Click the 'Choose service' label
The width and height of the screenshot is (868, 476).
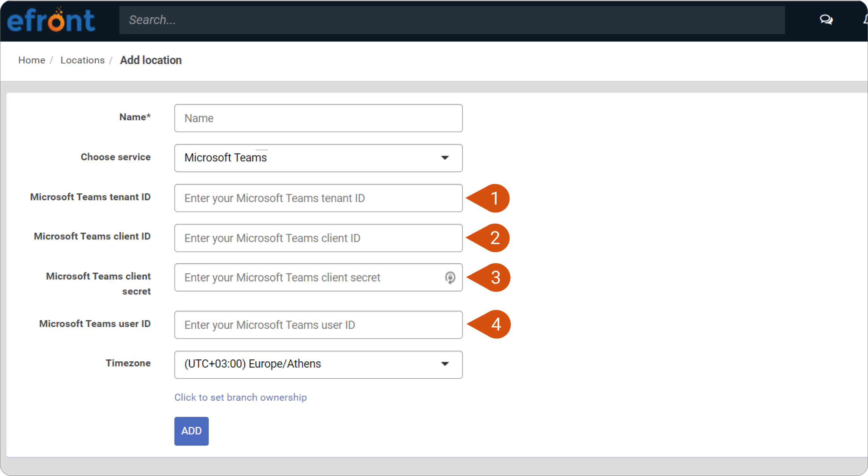coord(116,157)
